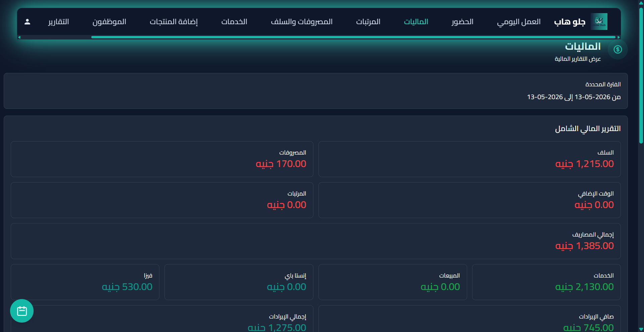The width and height of the screenshot is (644, 332).
Task: Click the floating calendar button
Action: 22,311
